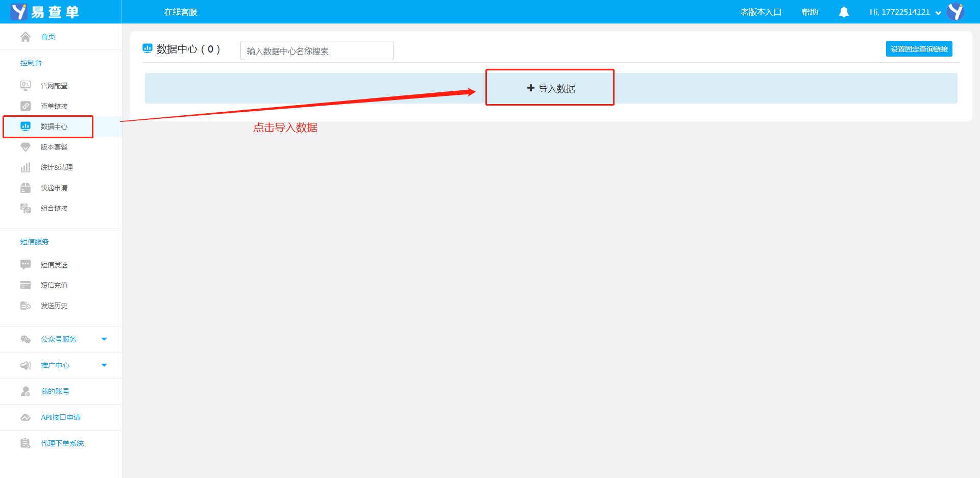Open 组合链接 menu item
This screenshot has width=980, height=478.
pos(54,208)
